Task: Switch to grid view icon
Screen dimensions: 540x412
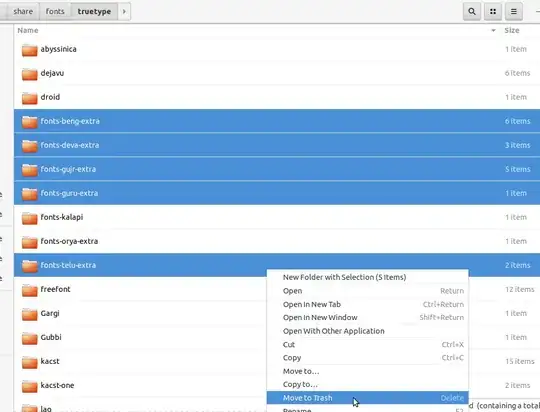Action: (493, 12)
